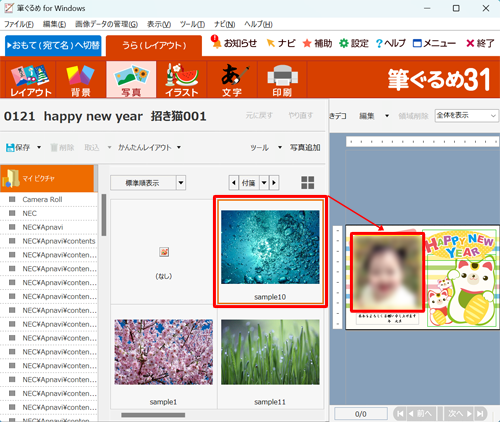This screenshot has width=500, height=422.
Task: Click previous 付箋 left arrow
Action: point(234,183)
